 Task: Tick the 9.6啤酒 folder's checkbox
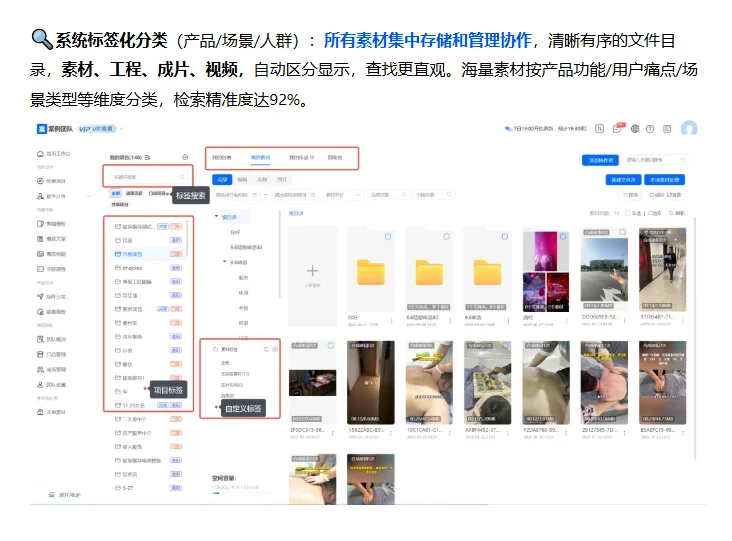505,237
